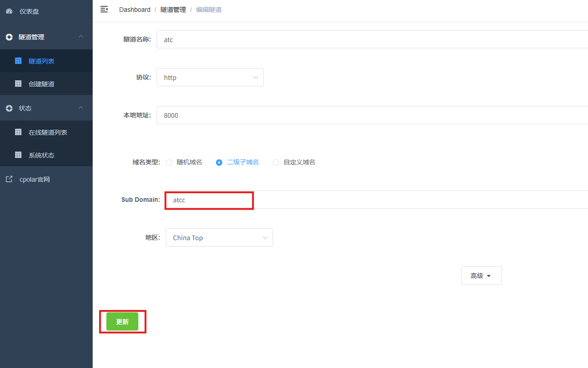Image resolution: width=588 pixels, height=368 pixels.
Task: Open the cpolar官网 link
Action: tap(46, 179)
